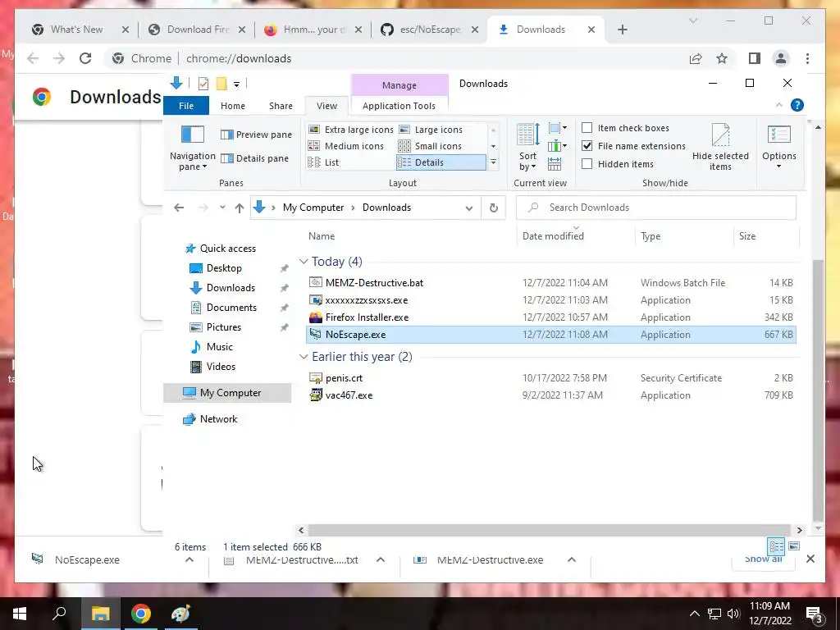Choose Small icons layout
The height and width of the screenshot is (630, 840).
(430, 146)
